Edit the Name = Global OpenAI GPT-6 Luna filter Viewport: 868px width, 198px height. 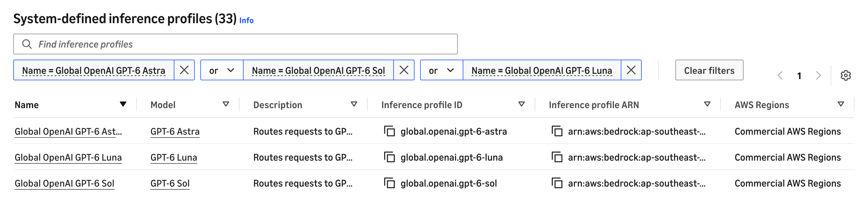pos(542,70)
